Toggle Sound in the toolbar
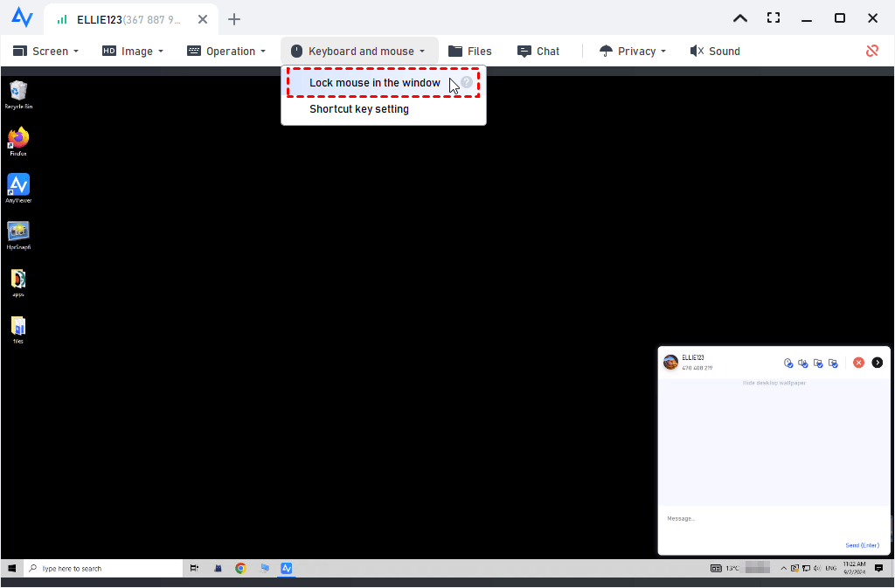This screenshot has width=895, height=588. pyautogui.click(x=715, y=52)
